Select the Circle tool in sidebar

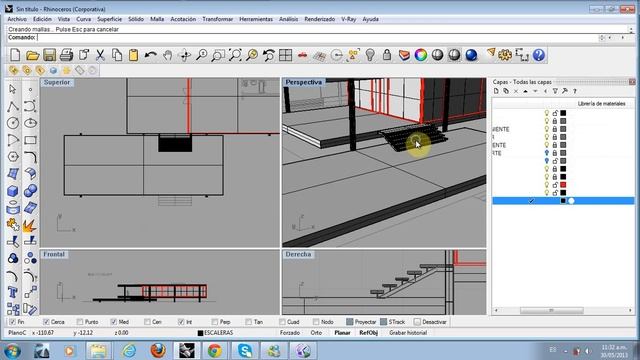click(x=13, y=123)
